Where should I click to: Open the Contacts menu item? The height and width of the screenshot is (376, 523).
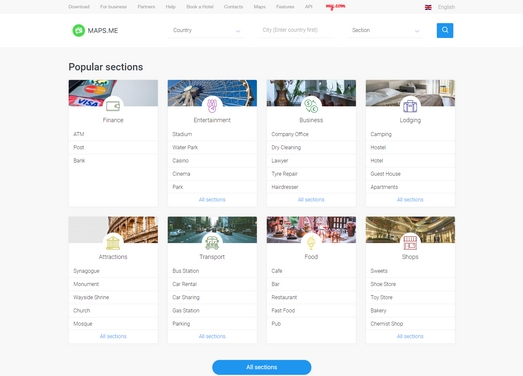(x=233, y=7)
